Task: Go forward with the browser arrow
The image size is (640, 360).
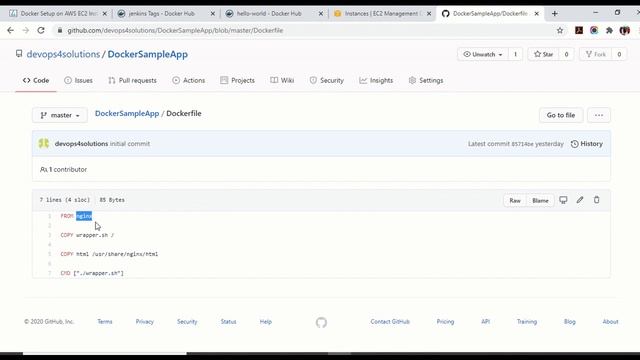Action: pyautogui.click(x=26, y=30)
